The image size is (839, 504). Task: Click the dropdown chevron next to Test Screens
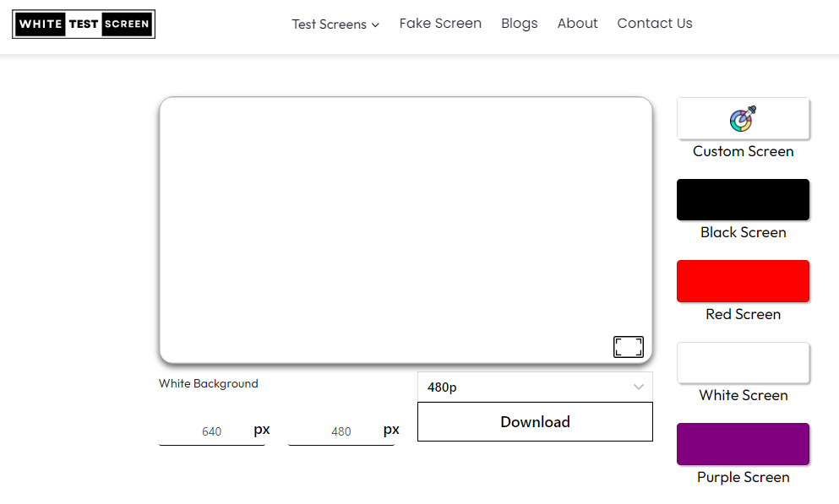coord(374,24)
